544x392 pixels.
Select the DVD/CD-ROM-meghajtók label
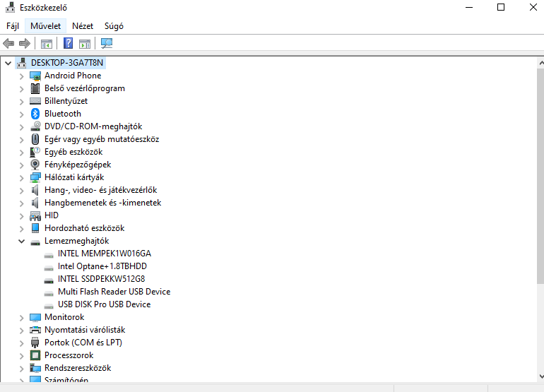pyautogui.click(x=93, y=126)
